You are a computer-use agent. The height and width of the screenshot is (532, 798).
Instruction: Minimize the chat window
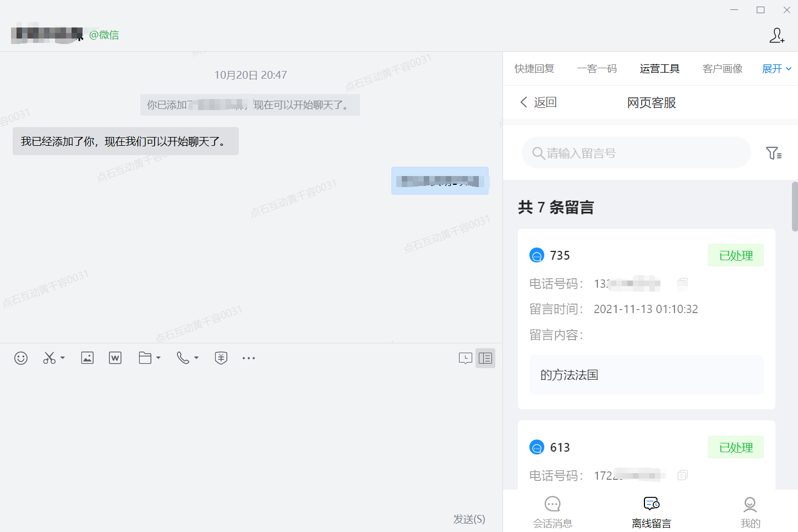tap(734, 10)
